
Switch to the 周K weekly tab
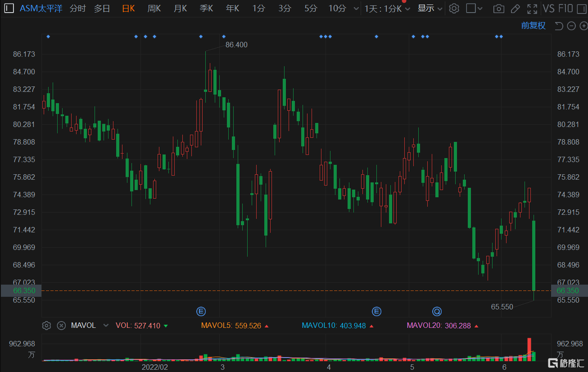pyautogui.click(x=154, y=9)
